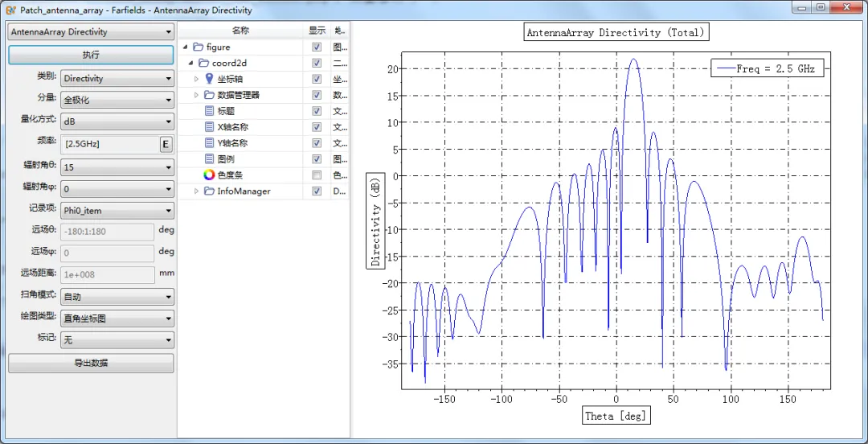
Task: Uncheck the Y轴名称 display checkbox
Action: pos(317,143)
